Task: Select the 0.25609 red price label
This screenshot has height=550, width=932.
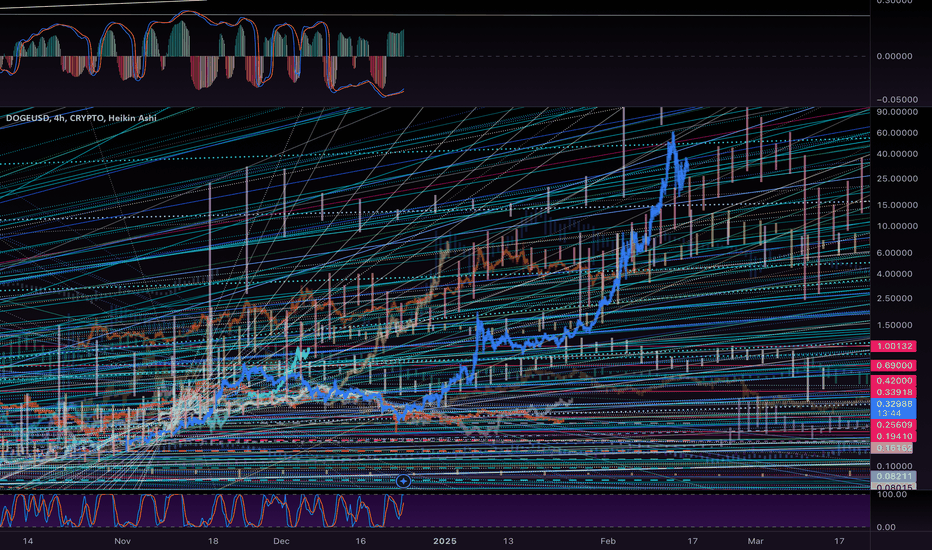Action: tap(893, 425)
